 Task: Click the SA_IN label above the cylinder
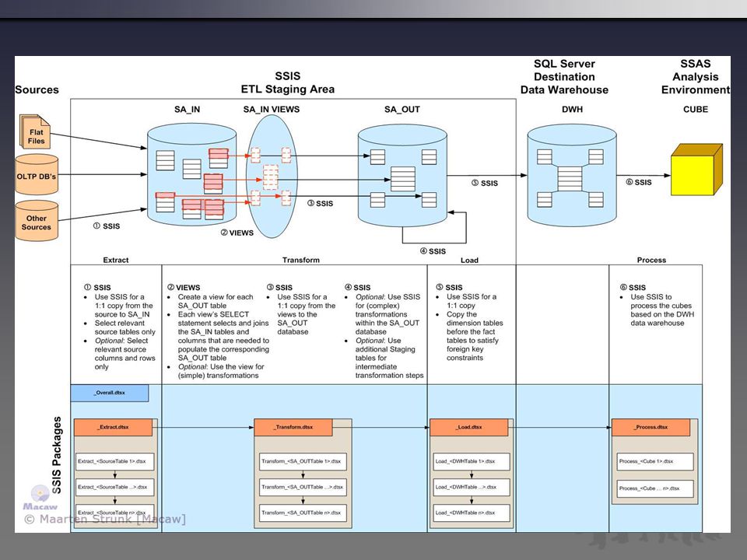tap(188, 110)
